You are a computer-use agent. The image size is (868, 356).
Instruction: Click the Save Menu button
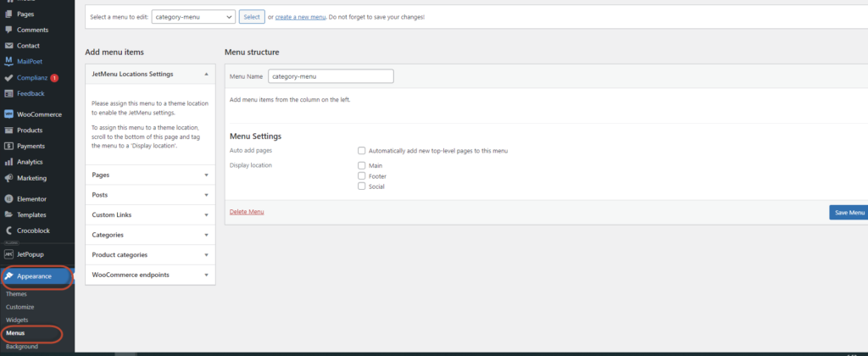pos(849,213)
